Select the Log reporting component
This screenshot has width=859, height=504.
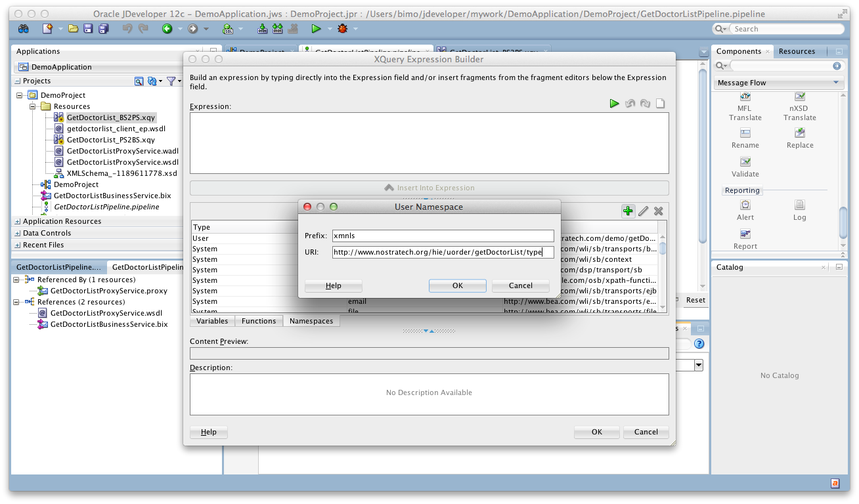tap(799, 210)
